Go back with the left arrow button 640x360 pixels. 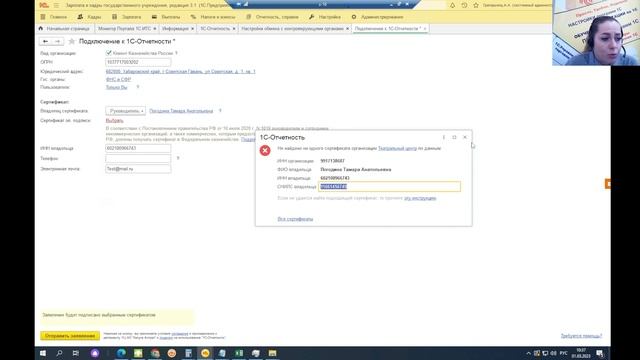coord(45,41)
